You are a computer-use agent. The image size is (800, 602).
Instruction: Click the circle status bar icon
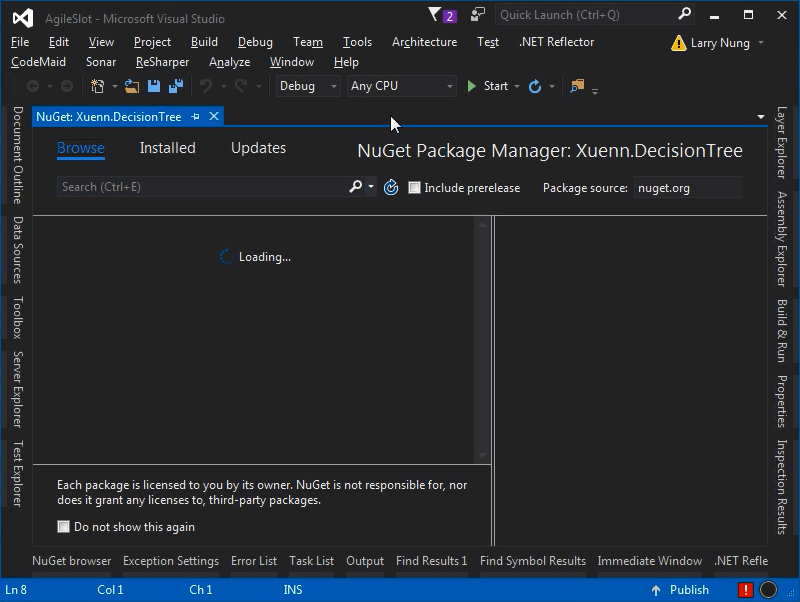point(768,590)
